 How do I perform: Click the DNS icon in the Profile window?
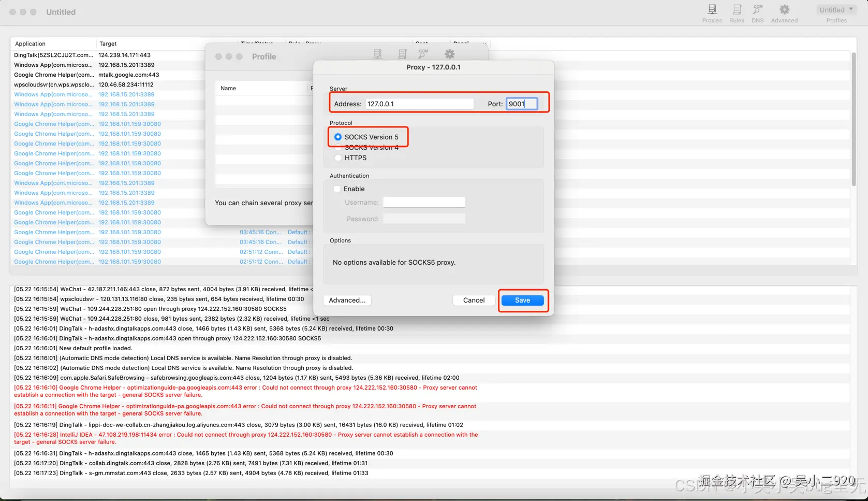coord(423,54)
